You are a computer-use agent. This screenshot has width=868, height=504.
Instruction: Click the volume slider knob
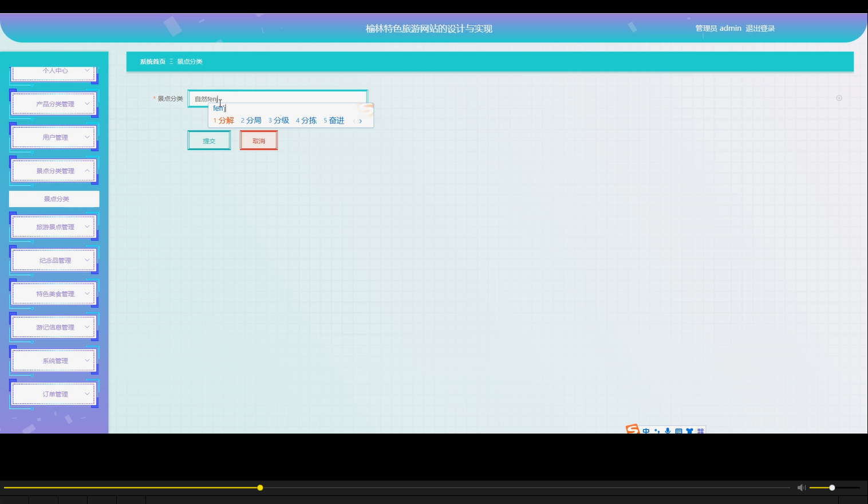[832, 487]
